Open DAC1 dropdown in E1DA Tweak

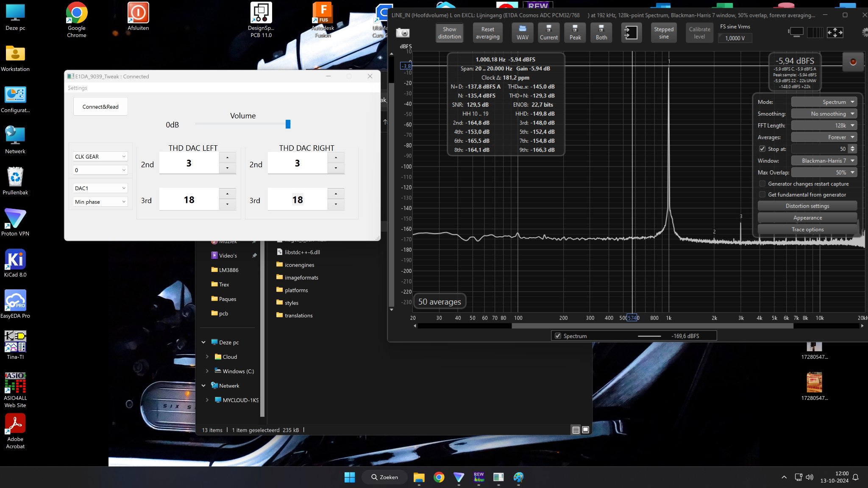(x=100, y=189)
